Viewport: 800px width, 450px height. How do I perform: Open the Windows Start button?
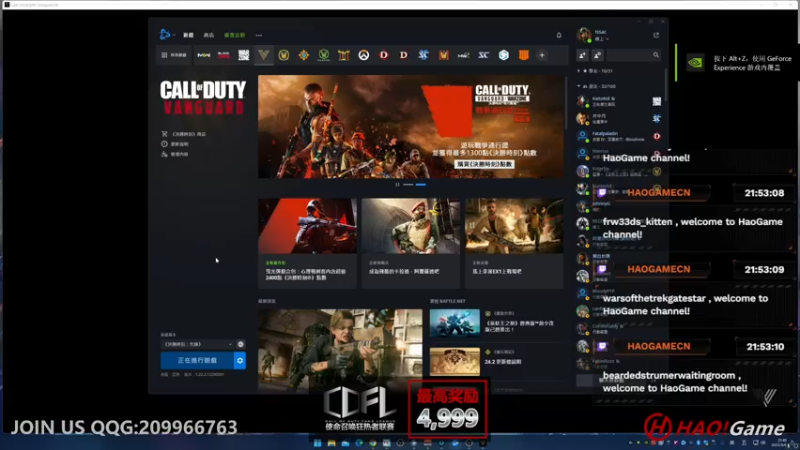317,443
